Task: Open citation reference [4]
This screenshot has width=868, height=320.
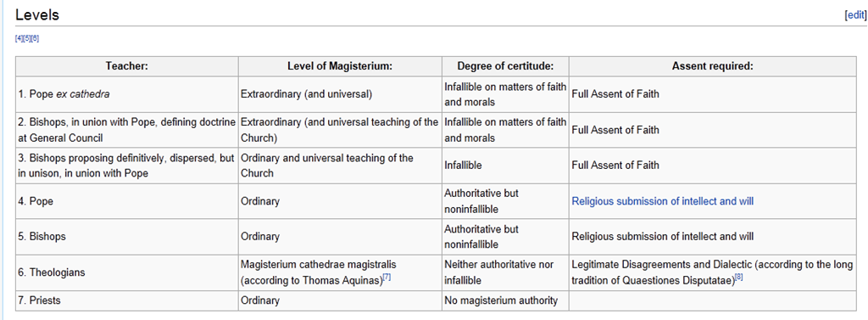Action: point(19,38)
